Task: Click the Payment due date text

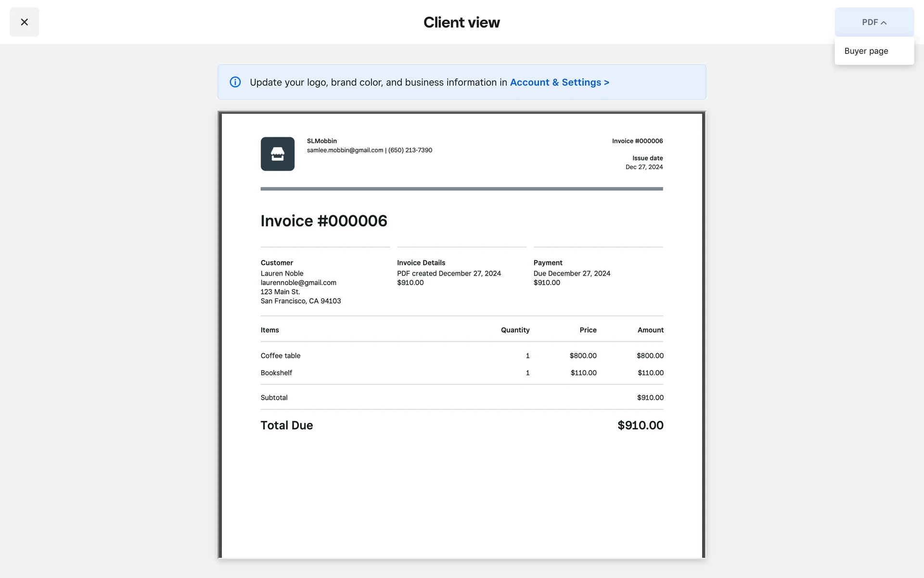Action: 572,274
